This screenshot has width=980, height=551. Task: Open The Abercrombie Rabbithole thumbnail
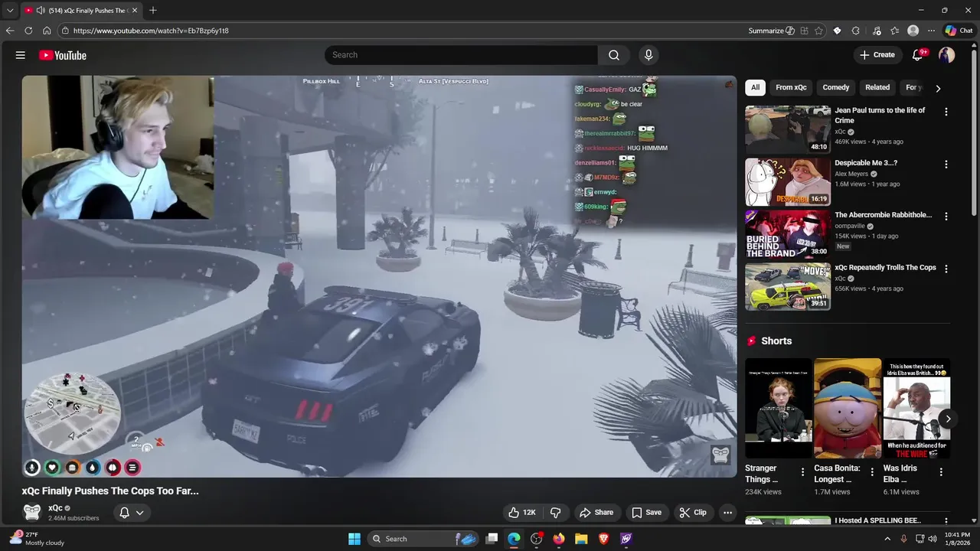(x=788, y=234)
